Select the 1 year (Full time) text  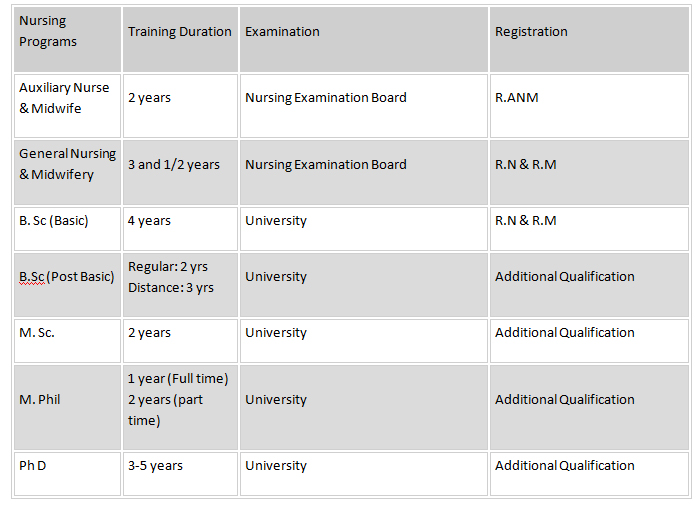[x=178, y=378]
